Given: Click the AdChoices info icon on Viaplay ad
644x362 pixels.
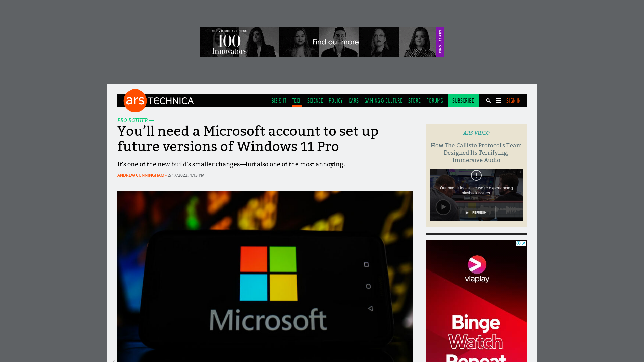Looking at the screenshot, I should (518, 243).
